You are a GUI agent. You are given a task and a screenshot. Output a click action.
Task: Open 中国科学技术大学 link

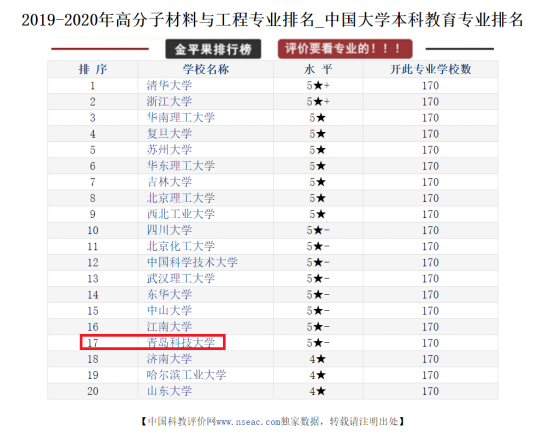(192, 262)
